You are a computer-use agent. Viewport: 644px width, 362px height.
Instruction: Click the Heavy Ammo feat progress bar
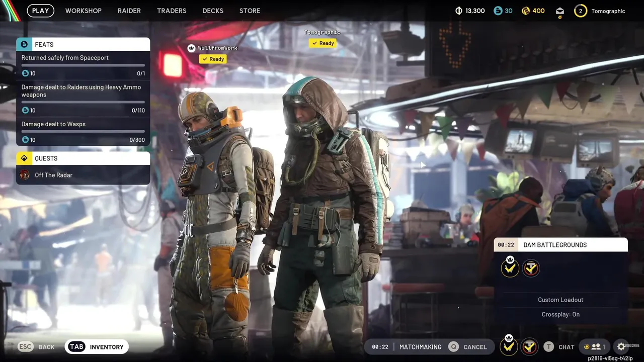click(x=83, y=102)
